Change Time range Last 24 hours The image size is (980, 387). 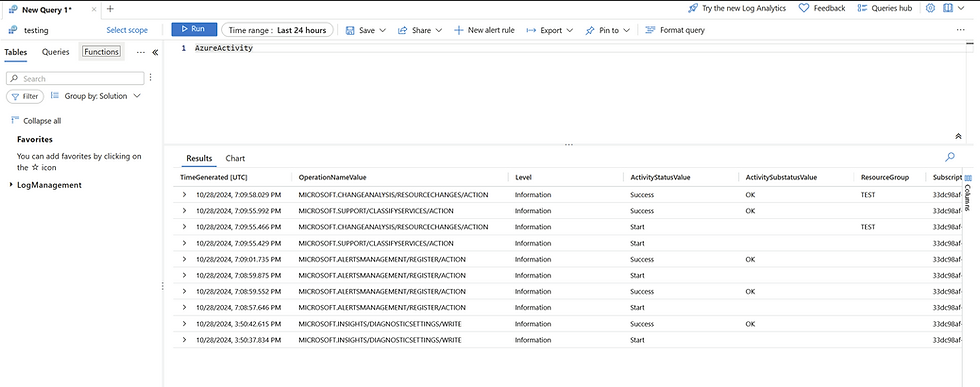coord(278,30)
